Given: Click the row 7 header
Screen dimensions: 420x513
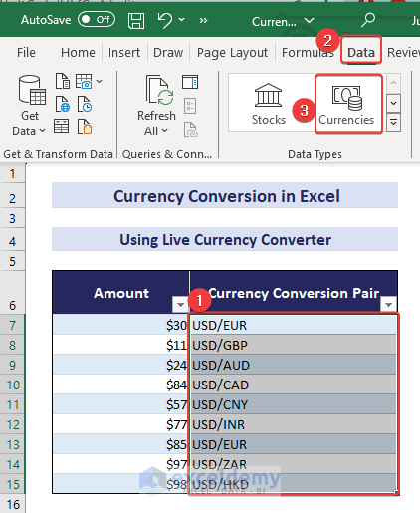Looking at the screenshot, I should coord(12,325).
